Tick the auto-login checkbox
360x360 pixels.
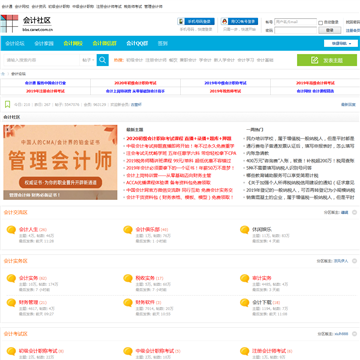tap(321, 23)
